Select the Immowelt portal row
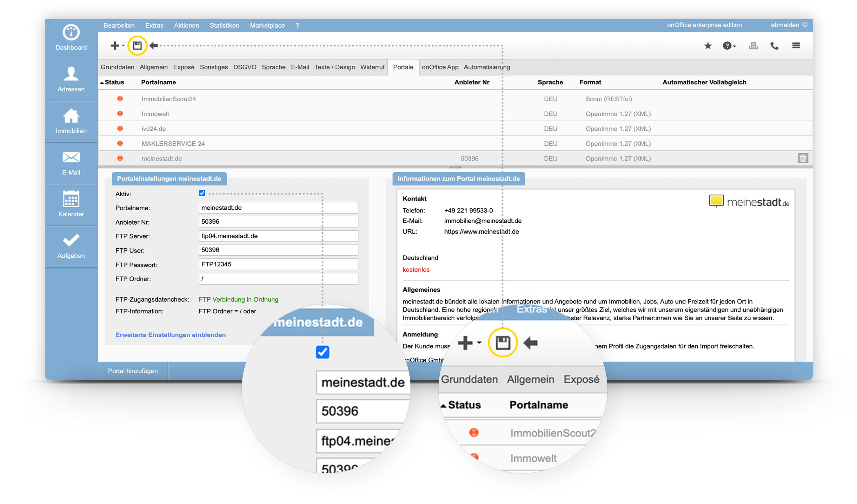The height and width of the screenshot is (504, 857). coord(455,114)
